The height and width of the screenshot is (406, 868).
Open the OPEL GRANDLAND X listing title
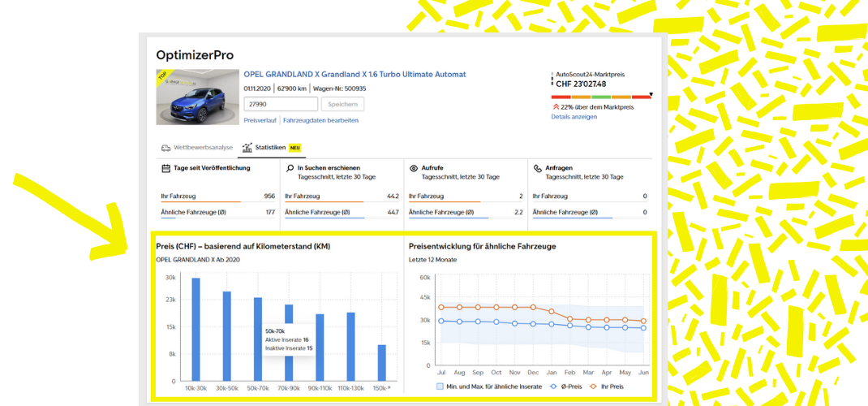(355, 74)
